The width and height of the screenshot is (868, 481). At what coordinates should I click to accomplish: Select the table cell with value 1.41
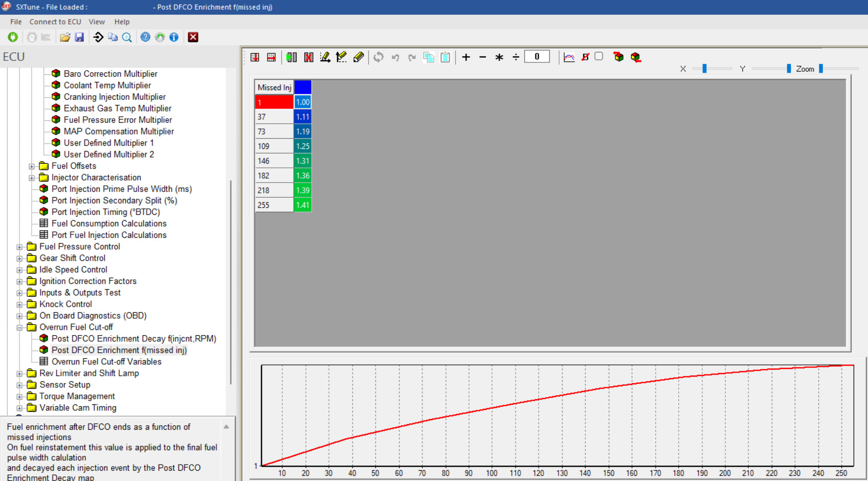click(x=303, y=205)
